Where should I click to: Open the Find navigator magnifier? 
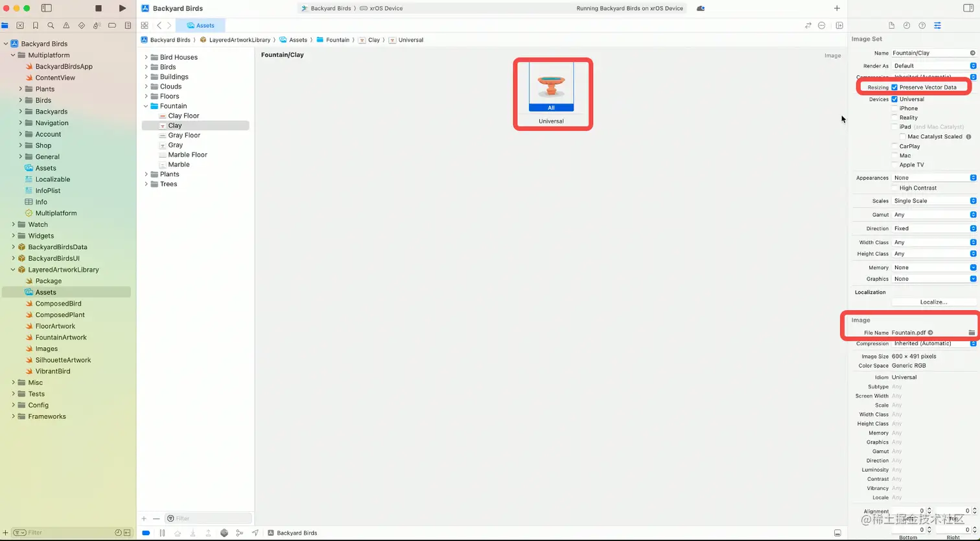[x=51, y=25]
